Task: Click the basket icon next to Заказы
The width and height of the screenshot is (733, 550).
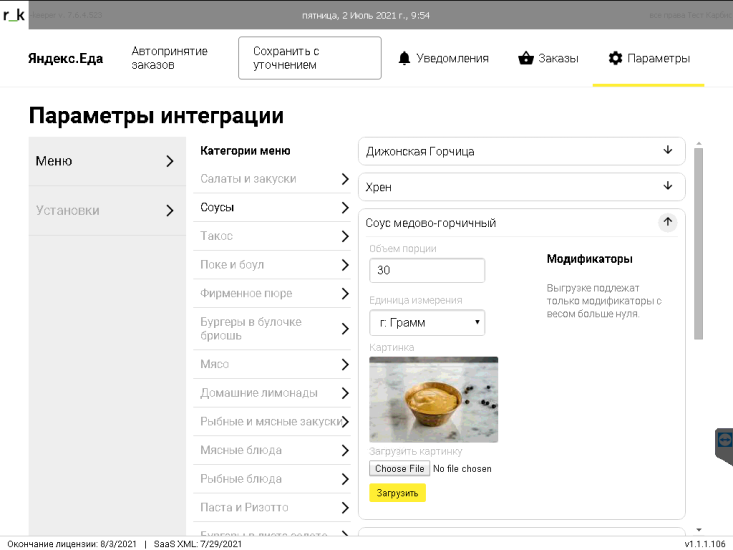Action: point(526,58)
